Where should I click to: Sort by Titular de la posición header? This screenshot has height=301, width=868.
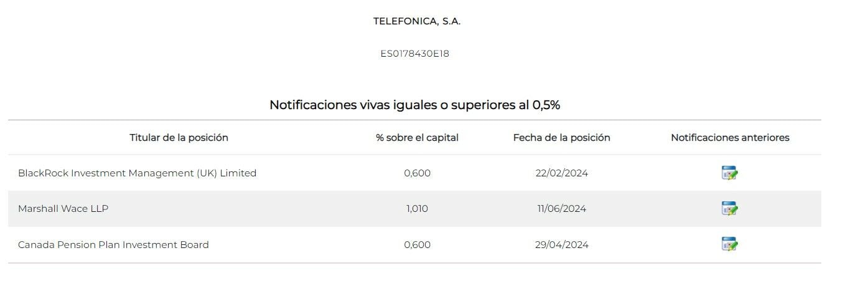[x=179, y=138]
